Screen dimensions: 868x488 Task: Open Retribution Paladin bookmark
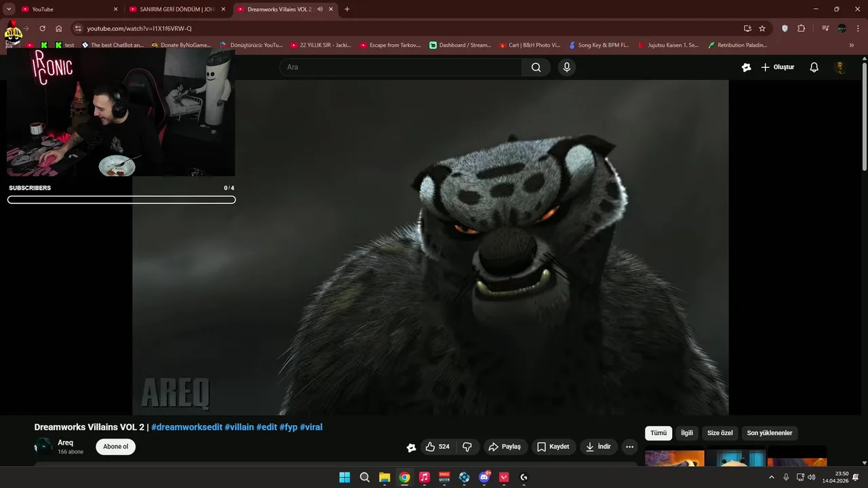click(738, 45)
